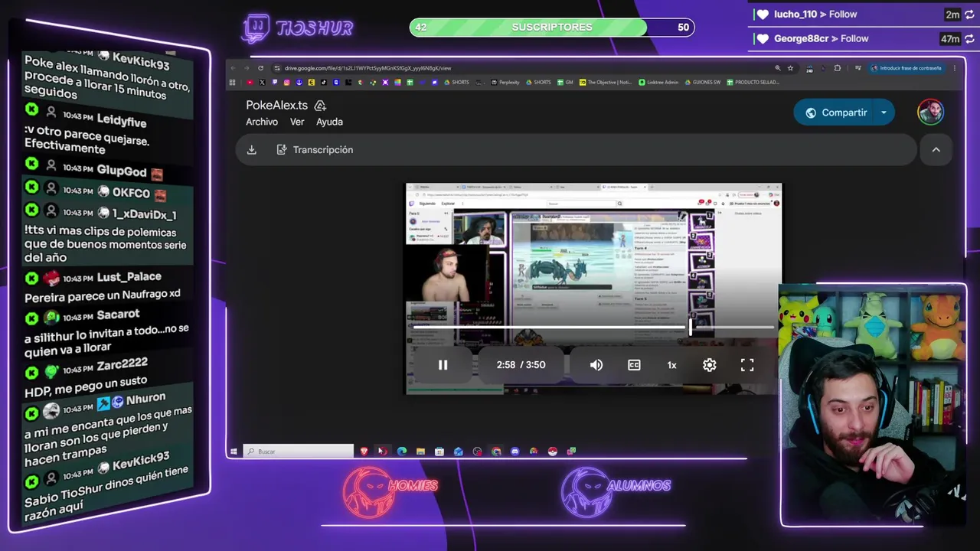Viewport: 980px width, 551px height.
Task: Click the Introducir frase de contraseña chip
Action: point(906,68)
